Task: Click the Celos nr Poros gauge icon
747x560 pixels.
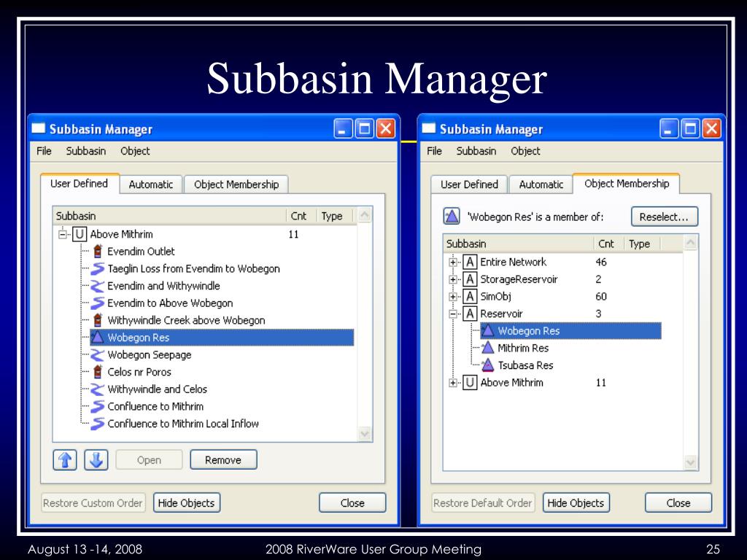Action: tap(98, 372)
